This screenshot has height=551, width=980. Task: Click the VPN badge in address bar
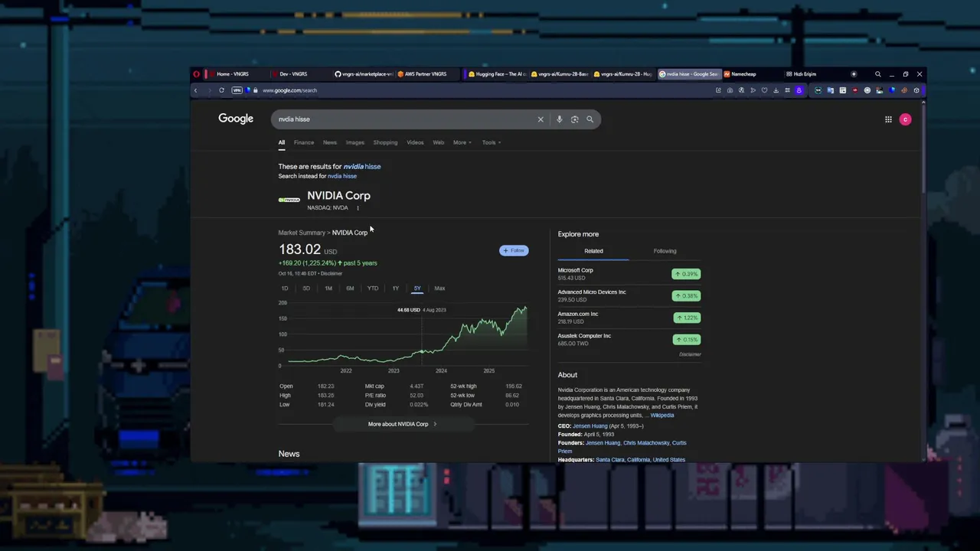(237, 90)
